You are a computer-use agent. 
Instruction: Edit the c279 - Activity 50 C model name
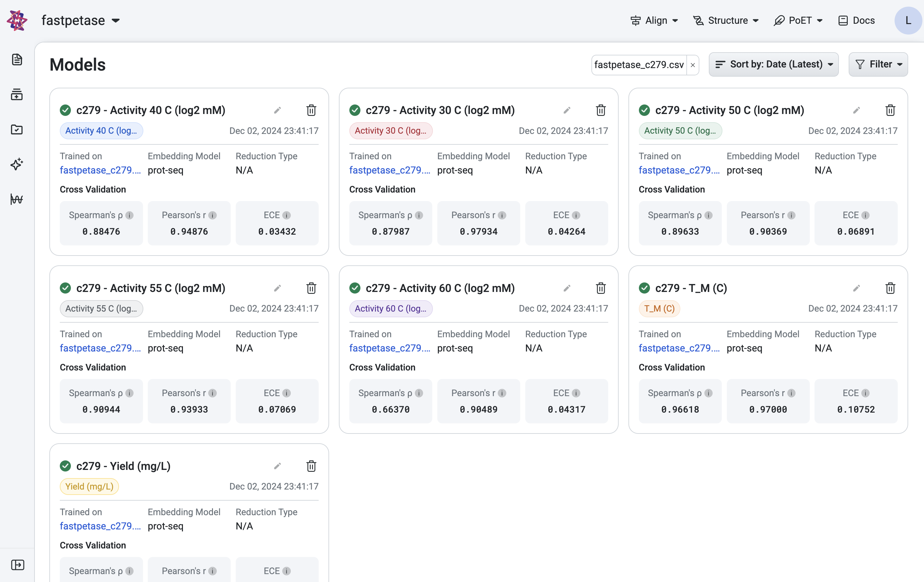click(856, 111)
